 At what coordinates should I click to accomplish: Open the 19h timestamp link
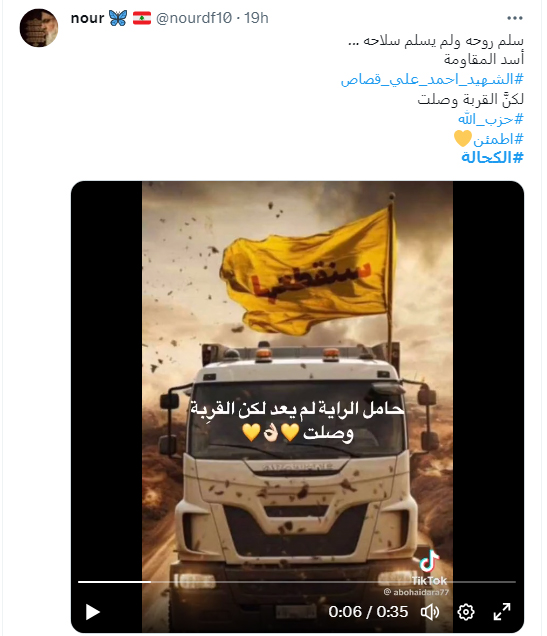(x=256, y=18)
